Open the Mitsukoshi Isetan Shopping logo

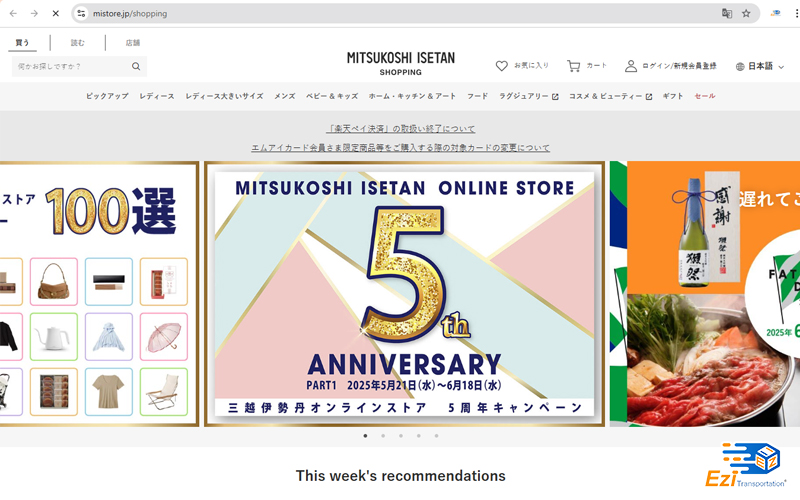click(x=401, y=63)
